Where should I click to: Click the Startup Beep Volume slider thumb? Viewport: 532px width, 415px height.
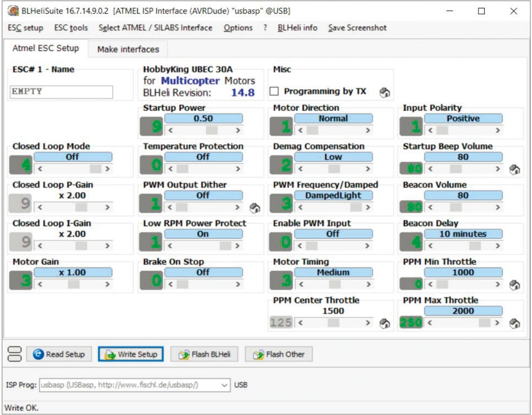pyautogui.click(x=456, y=168)
